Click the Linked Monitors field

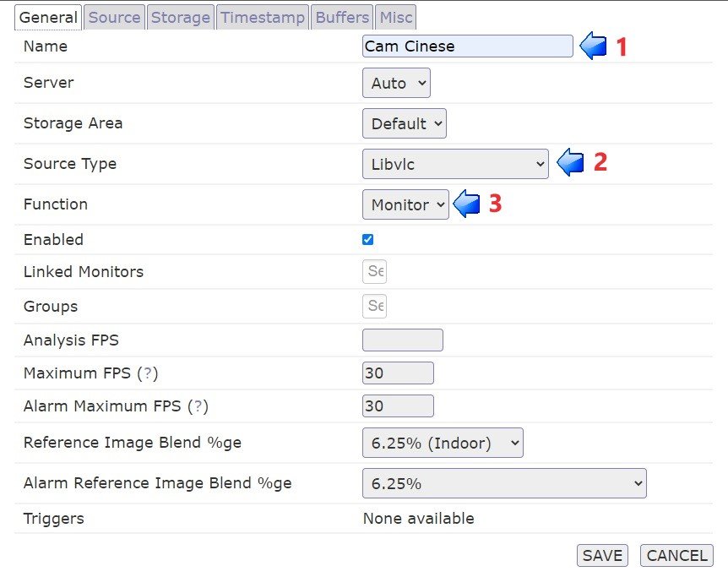pos(374,271)
